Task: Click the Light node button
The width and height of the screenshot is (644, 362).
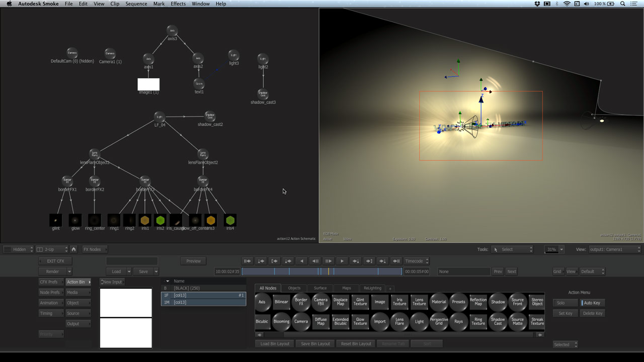Action: 419,321
